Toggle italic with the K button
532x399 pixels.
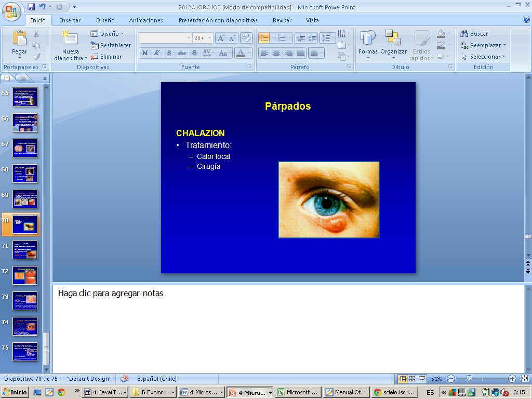pos(156,53)
